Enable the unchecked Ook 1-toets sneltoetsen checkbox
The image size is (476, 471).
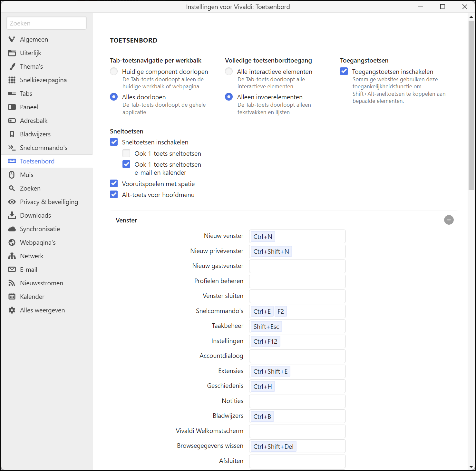pos(126,153)
